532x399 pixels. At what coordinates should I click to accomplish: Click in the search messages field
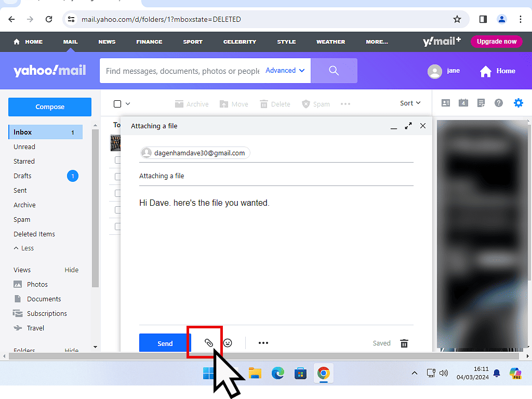coord(182,71)
